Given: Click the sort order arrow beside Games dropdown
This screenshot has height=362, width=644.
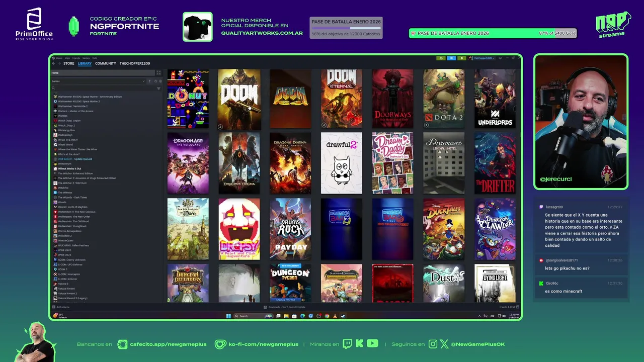Looking at the screenshot, I should pyautogui.click(x=149, y=81).
